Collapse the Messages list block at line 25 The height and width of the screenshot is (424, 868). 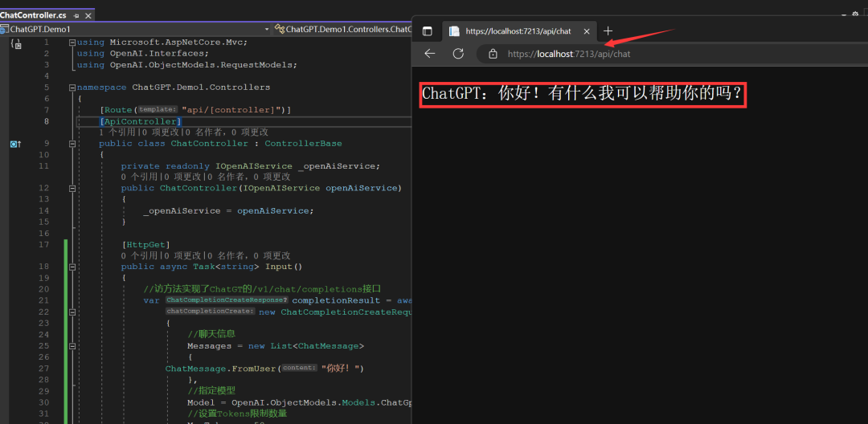[72, 346]
